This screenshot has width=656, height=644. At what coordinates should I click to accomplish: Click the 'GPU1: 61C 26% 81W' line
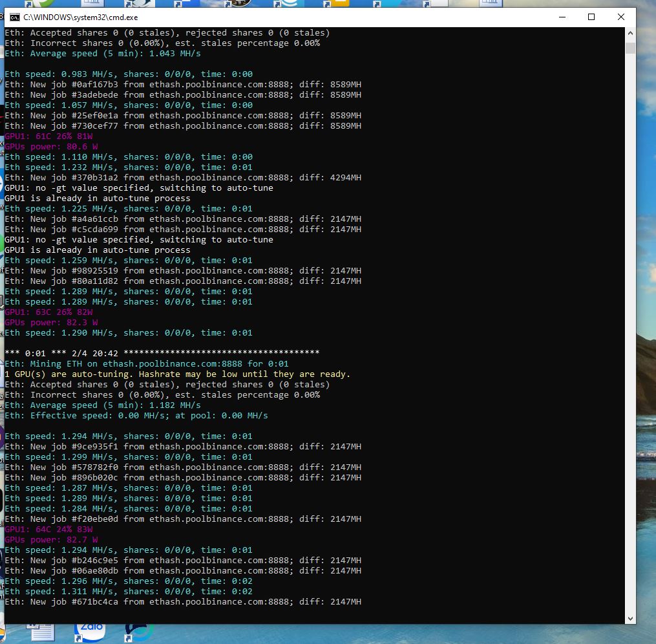48,136
